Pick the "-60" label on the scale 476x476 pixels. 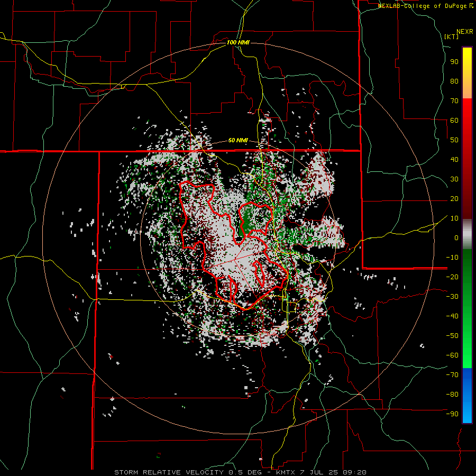click(452, 355)
